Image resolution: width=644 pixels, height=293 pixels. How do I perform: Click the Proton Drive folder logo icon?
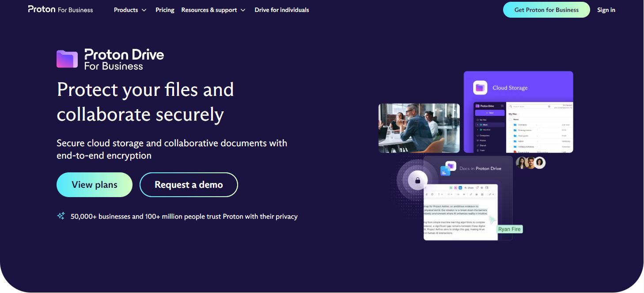[x=67, y=59]
